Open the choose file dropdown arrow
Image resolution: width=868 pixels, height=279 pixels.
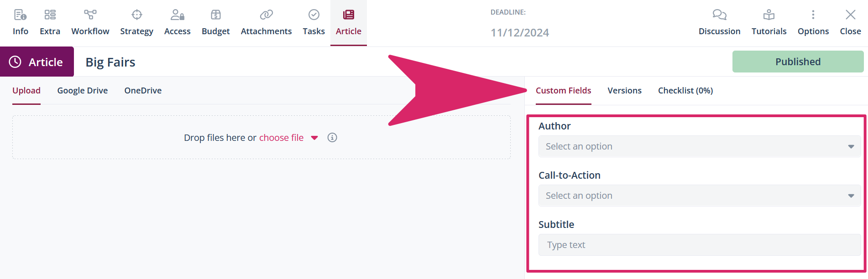point(314,138)
